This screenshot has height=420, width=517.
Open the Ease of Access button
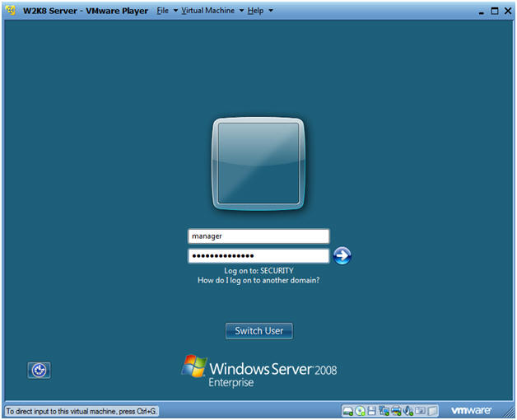point(39,370)
